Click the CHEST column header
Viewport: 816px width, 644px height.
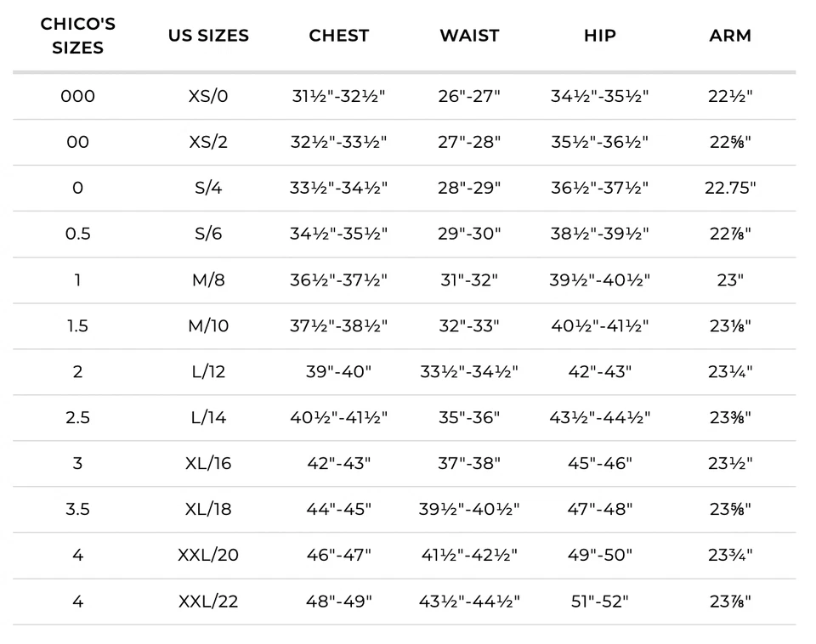coord(339,36)
